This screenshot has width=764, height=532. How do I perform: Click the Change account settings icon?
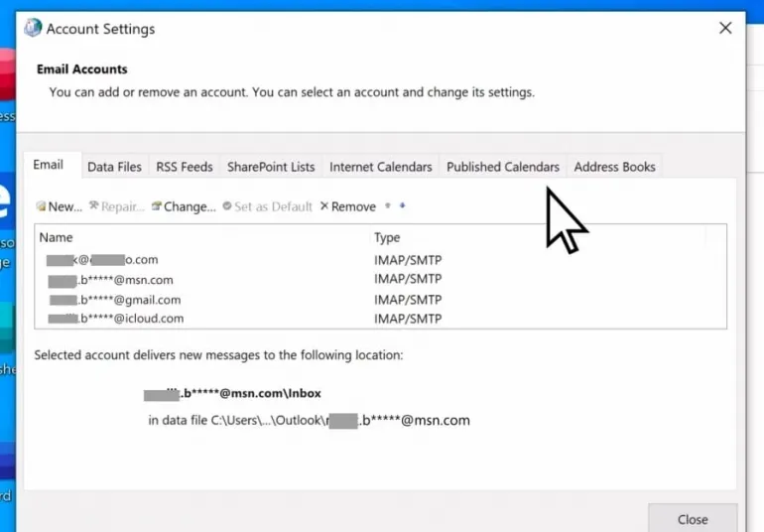pyautogui.click(x=157, y=206)
